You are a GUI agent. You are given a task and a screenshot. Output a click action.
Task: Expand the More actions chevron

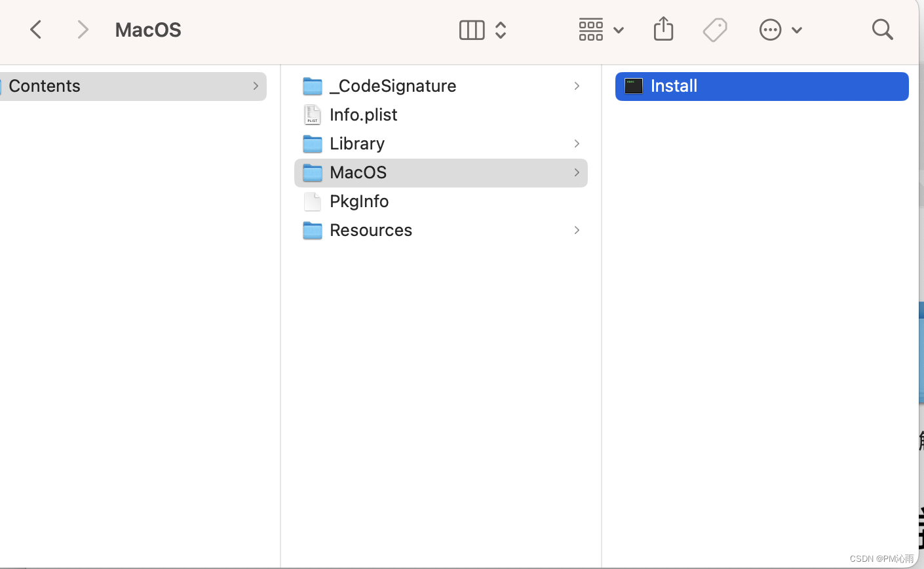(x=797, y=30)
